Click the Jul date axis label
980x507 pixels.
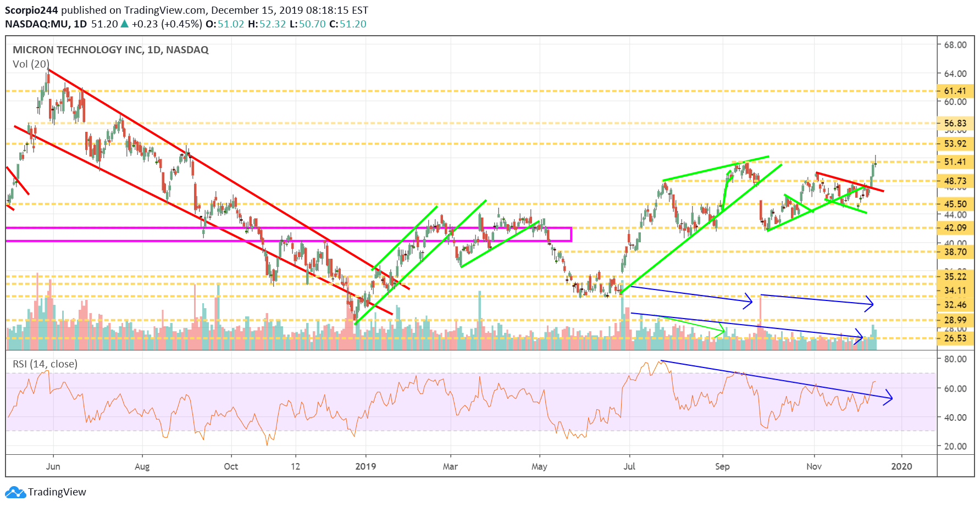click(x=629, y=466)
